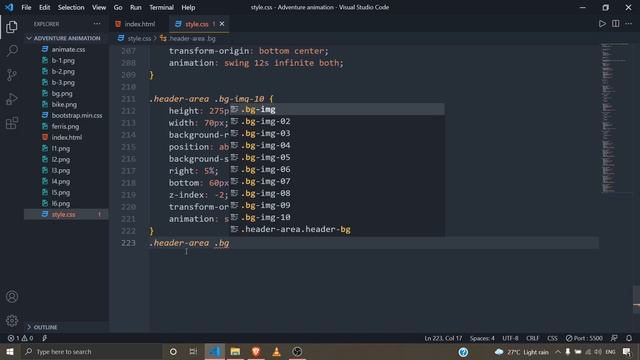Screen dimensions: 640x360
Task: Open editor More Actions ellipsis
Action: 629,24
